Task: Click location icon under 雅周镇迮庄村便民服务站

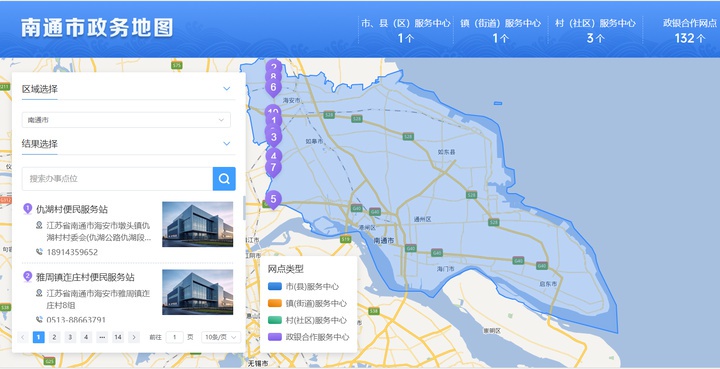Action: tap(39, 292)
